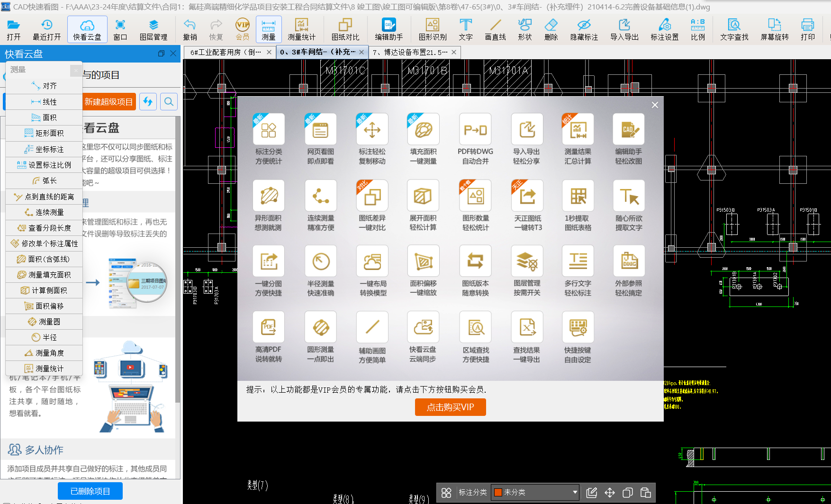Click the sync refresh icon beside 新建超级项目
The image size is (831, 504).
click(148, 102)
